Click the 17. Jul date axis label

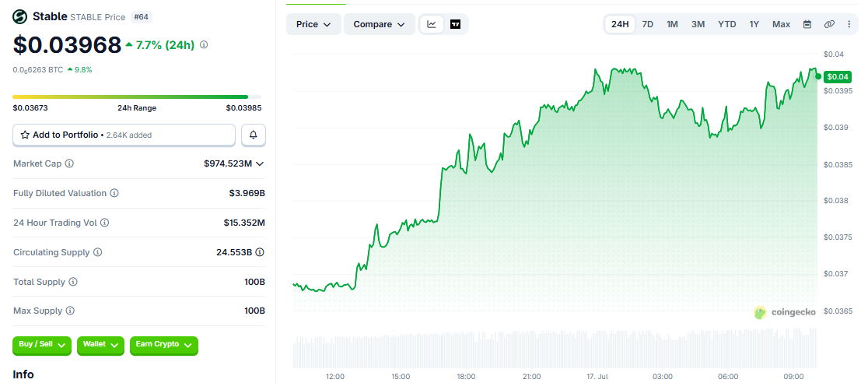(597, 376)
